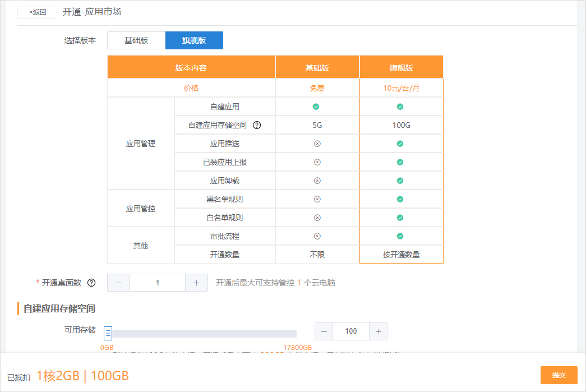Switch to the 基础版 tab
The width and height of the screenshot is (586, 392).
136,40
